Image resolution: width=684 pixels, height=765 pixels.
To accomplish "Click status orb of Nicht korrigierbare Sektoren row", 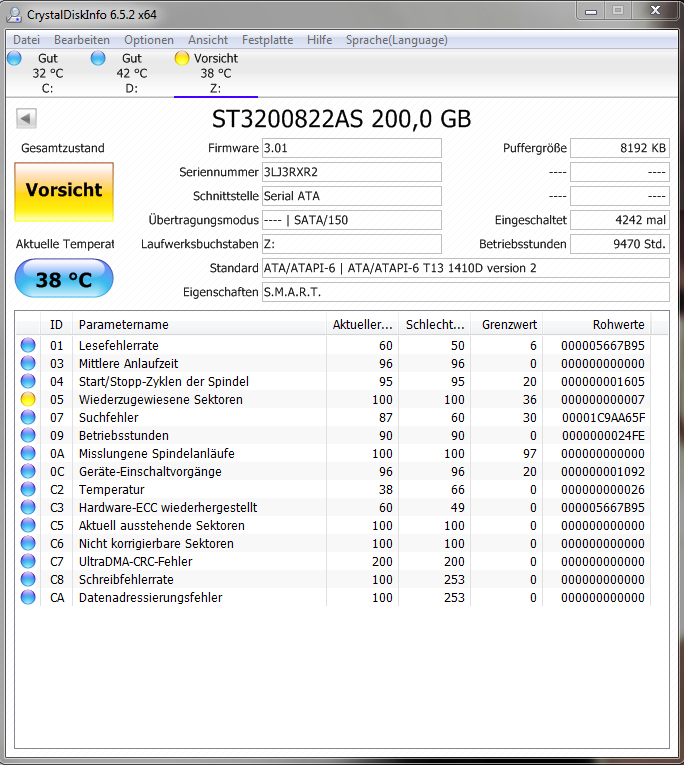I will tap(28, 544).
